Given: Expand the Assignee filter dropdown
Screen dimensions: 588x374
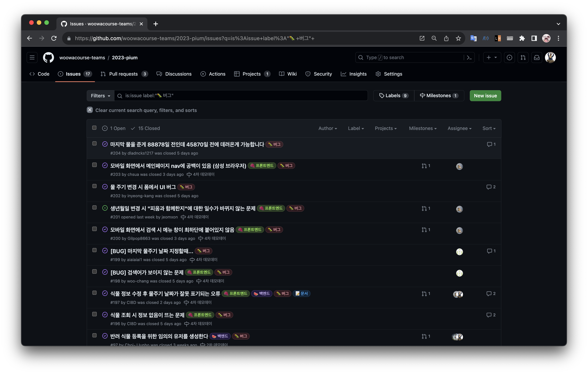Looking at the screenshot, I should pyautogui.click(x=459, y=128).
